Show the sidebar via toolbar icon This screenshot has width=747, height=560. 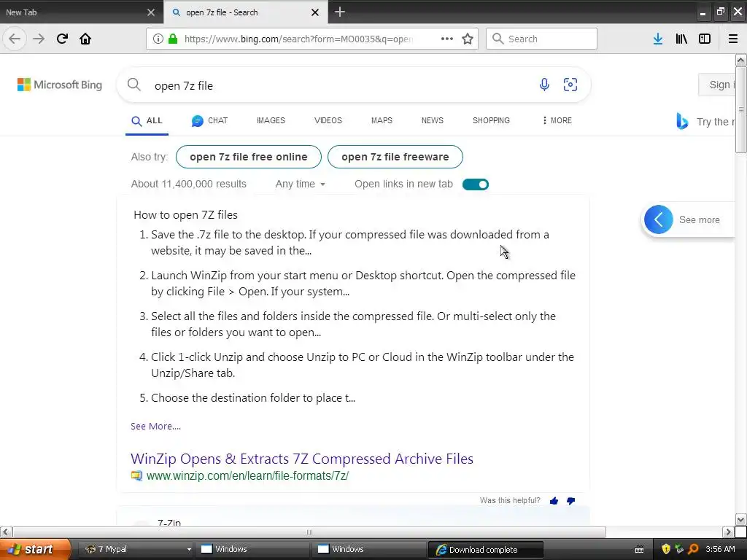coord(705,39)
